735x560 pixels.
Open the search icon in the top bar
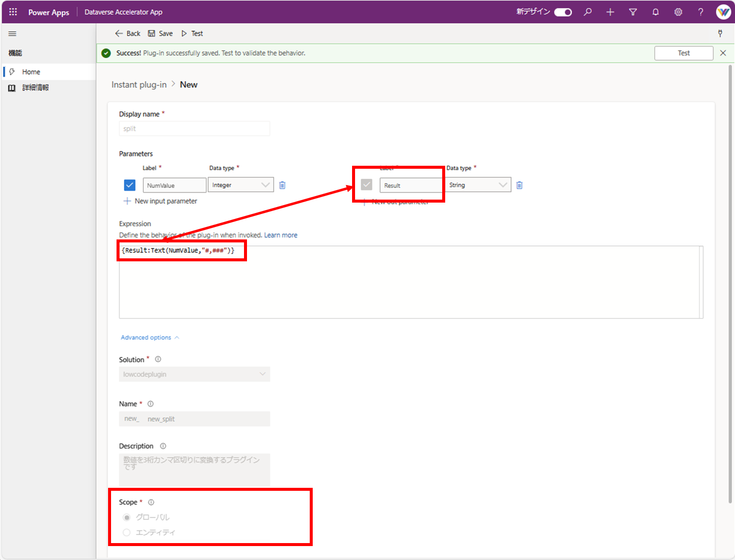(x=588, y=12)
